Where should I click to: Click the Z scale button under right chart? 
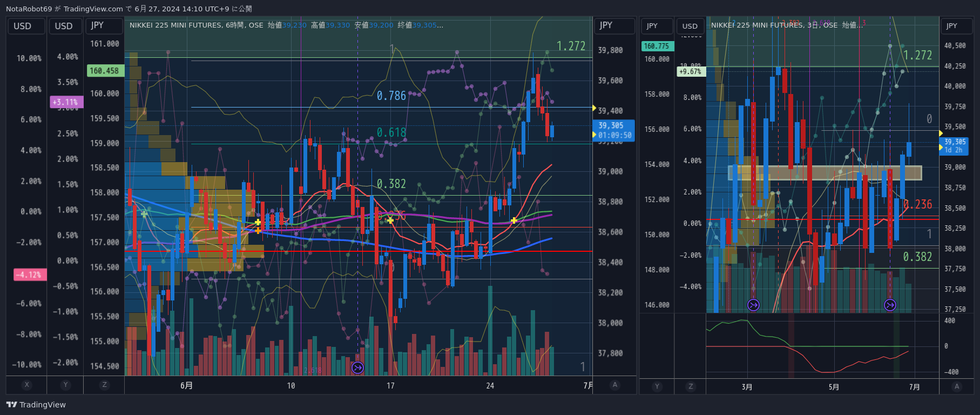tap(691, 386)
